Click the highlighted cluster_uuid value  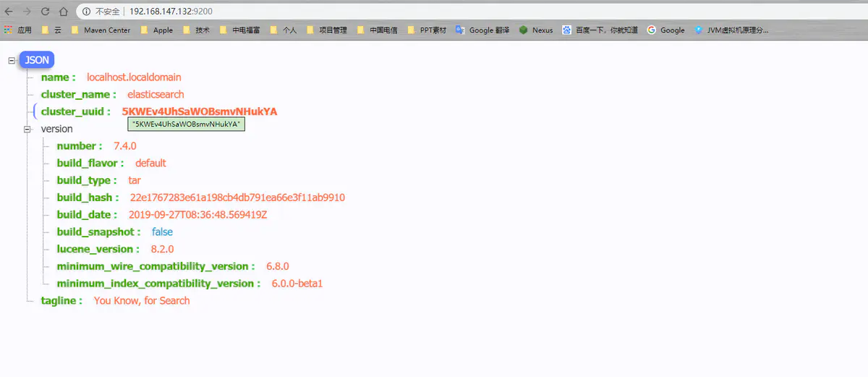(x=200, y=111)
